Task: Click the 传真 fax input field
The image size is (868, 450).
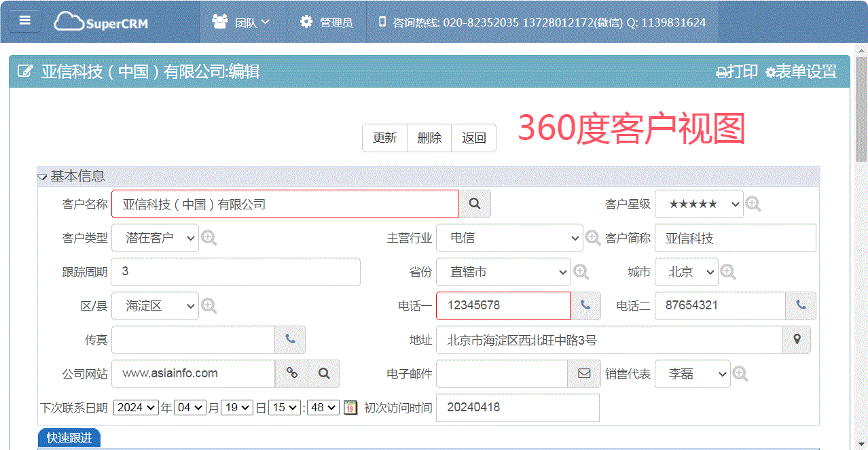Action: click(193, 340)
